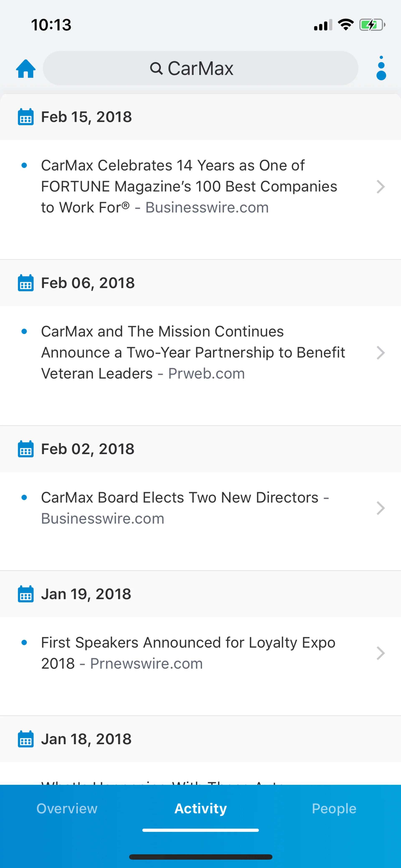Tap the search magnifier icon
The width and height of the screenshot is (401, 868).
[x=156, y=69]
